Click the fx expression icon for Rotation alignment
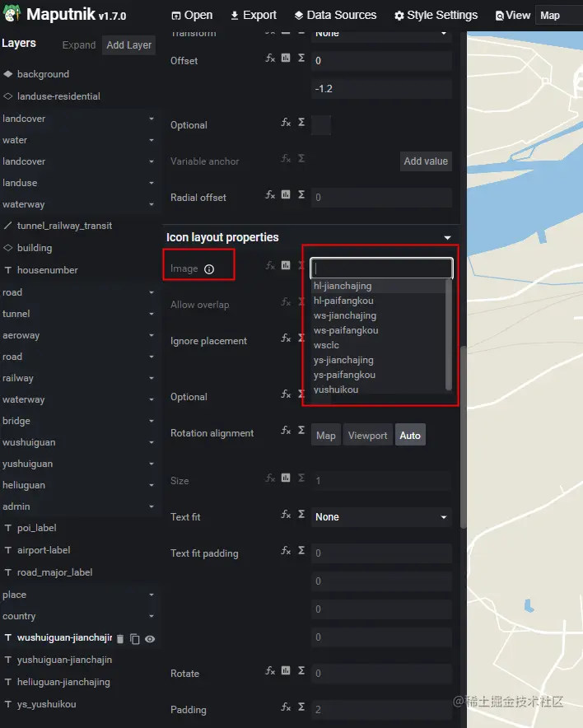Screen dimensions: 583x728 click(x=286, y=431)
